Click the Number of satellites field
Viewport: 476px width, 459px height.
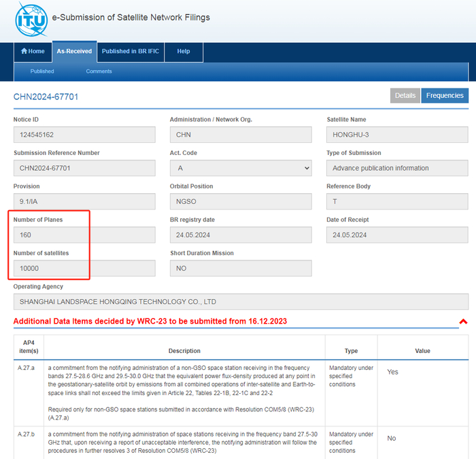[84, 269]
